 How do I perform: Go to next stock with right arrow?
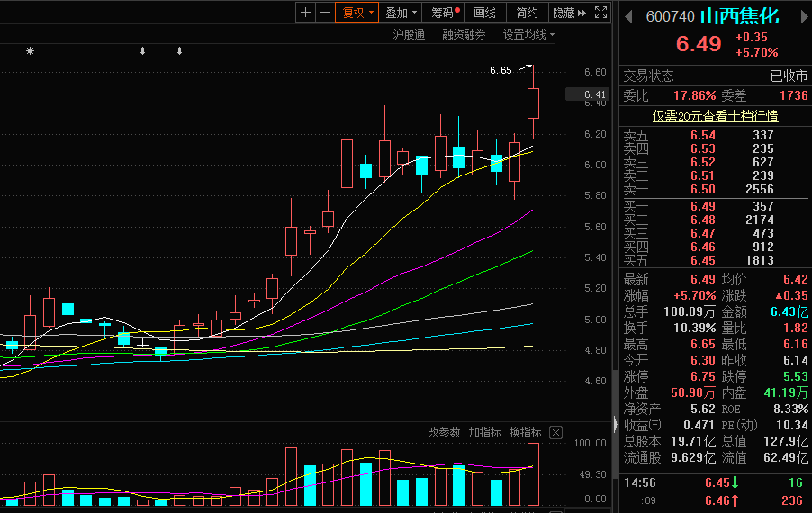point(799,16)
